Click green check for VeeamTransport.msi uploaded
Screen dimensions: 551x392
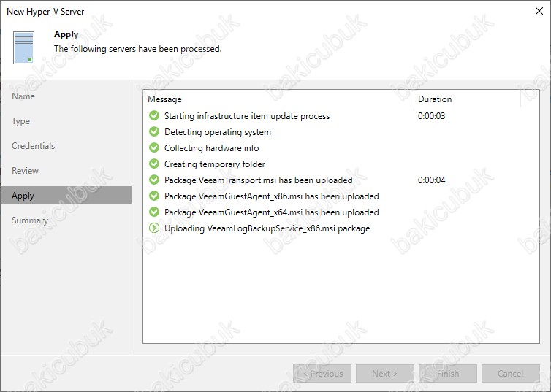point(154,180)
